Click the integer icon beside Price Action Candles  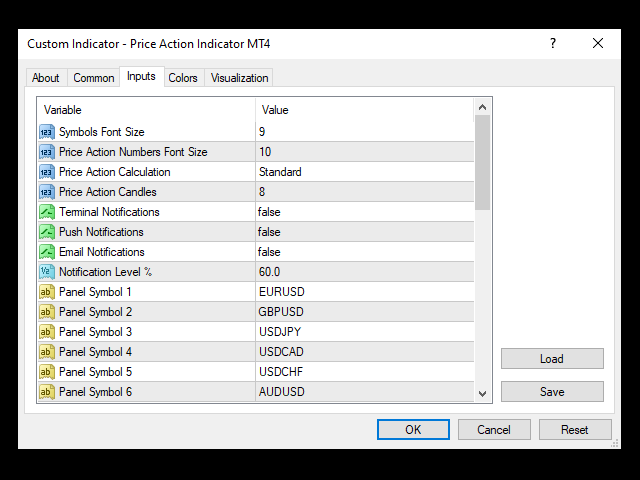coord(47,192)
